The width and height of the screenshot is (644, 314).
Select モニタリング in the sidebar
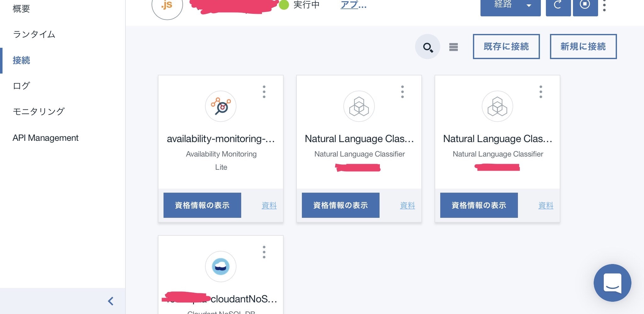(x=39, y=111)
